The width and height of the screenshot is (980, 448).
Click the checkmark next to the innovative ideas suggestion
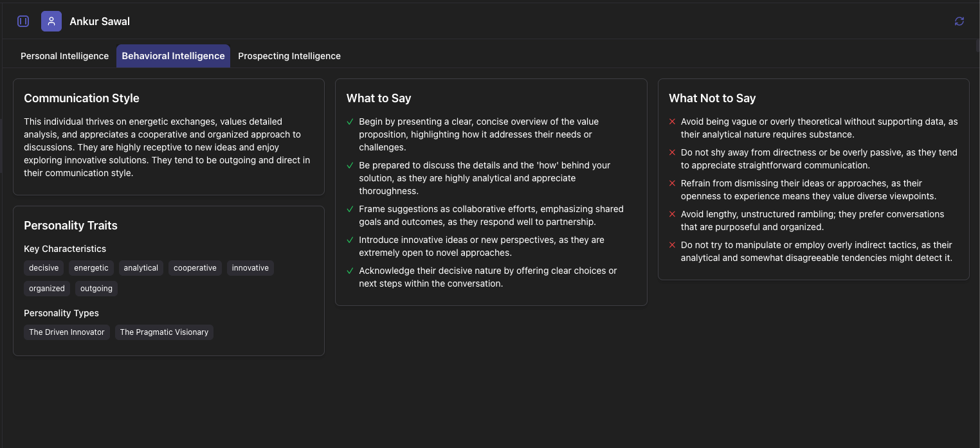(350, 240)
